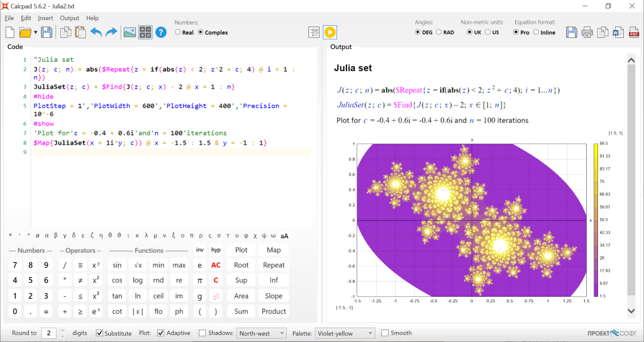Open dropdown arrow next to Open folder

click(35, 32)
